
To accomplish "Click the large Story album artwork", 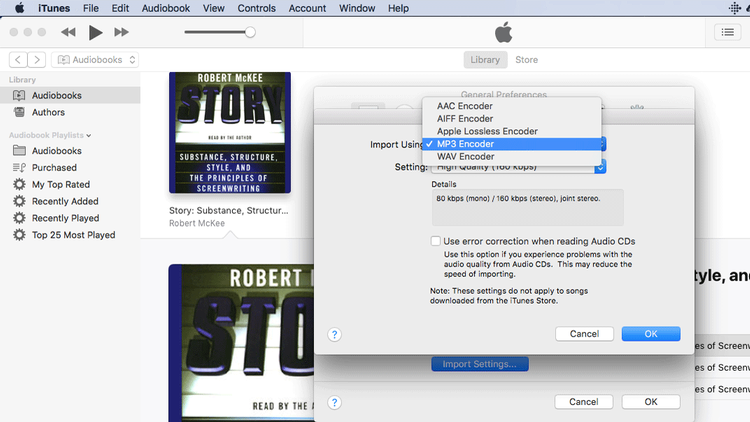I will [241, 343].
